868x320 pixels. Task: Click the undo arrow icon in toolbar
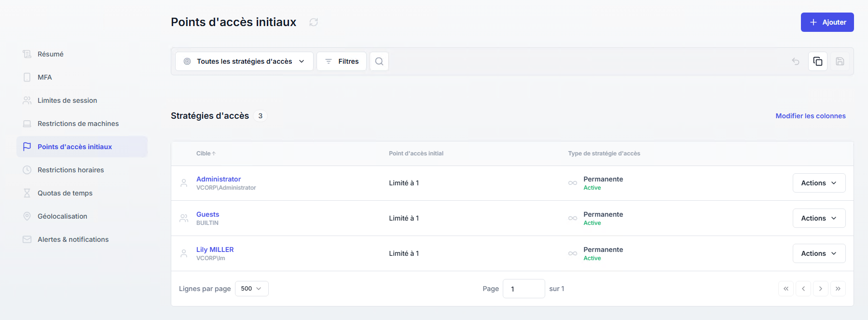[796, 61]
